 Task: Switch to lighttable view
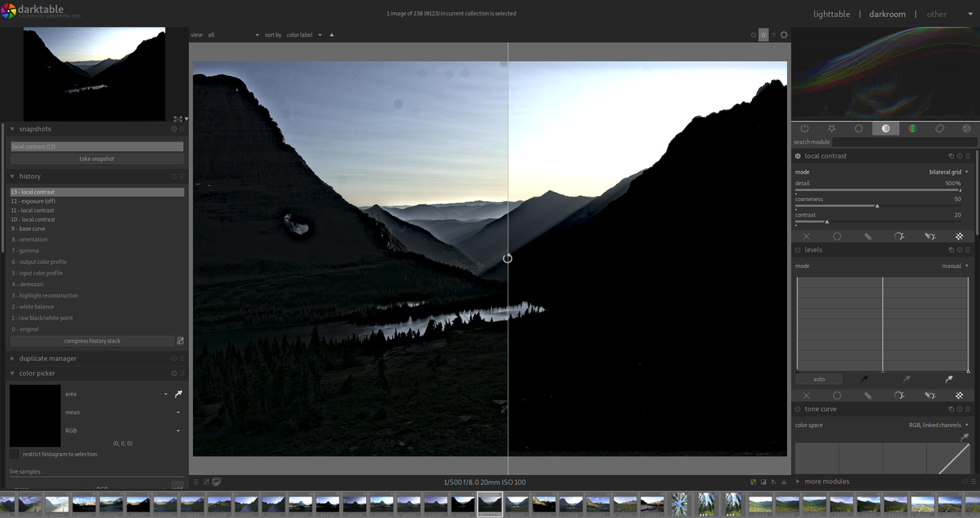pyautogui.click(x=831, y=14)
